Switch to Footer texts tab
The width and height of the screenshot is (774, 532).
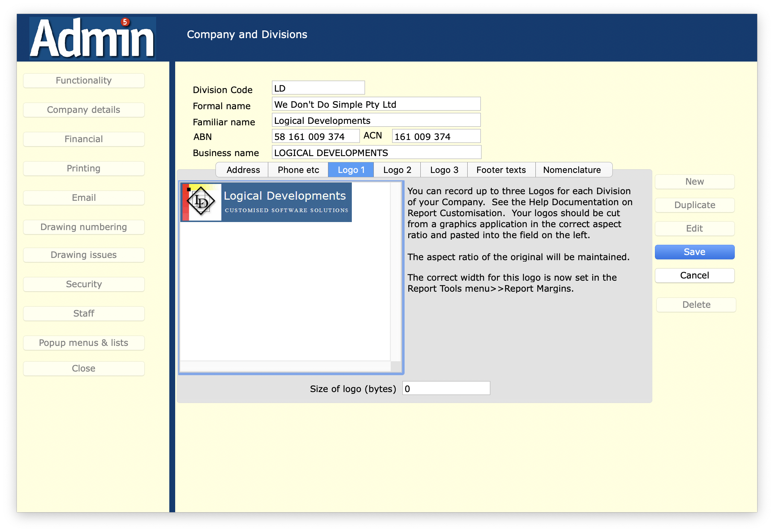pos(501,170)
